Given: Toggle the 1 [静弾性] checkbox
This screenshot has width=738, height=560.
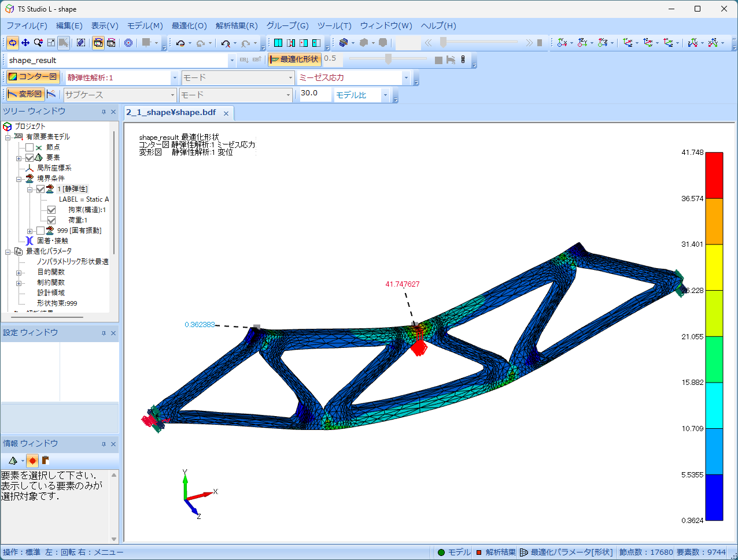Looking at the screenshot, I should click(x=40, y=189).
